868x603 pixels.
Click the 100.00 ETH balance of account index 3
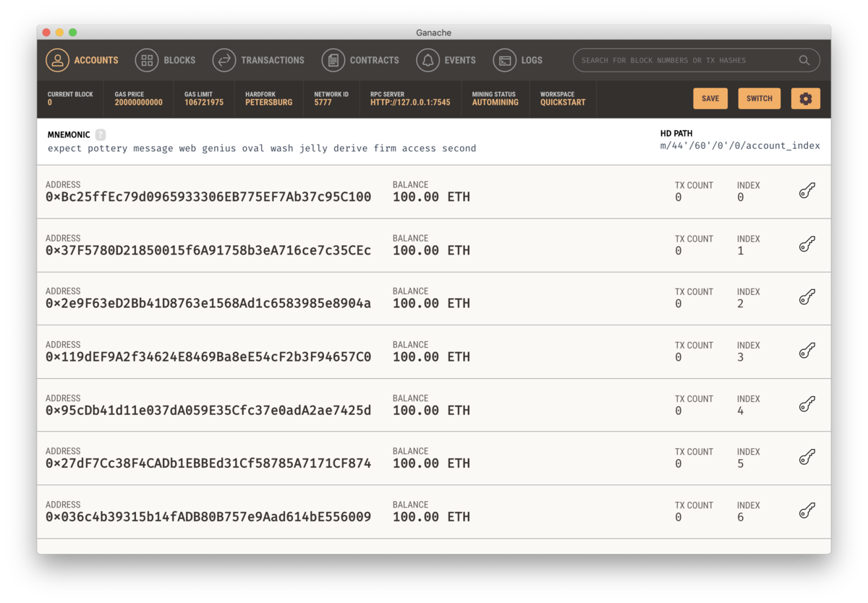(431, 356)
